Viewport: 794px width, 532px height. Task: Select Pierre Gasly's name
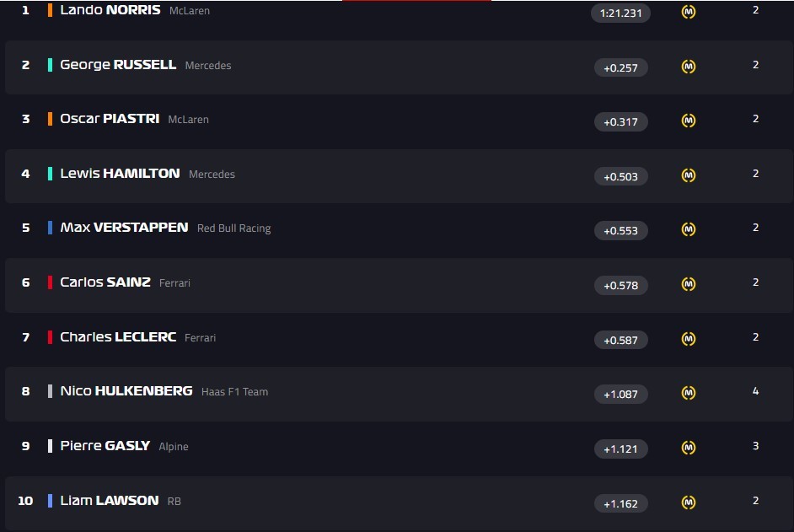tap(105, 446)
